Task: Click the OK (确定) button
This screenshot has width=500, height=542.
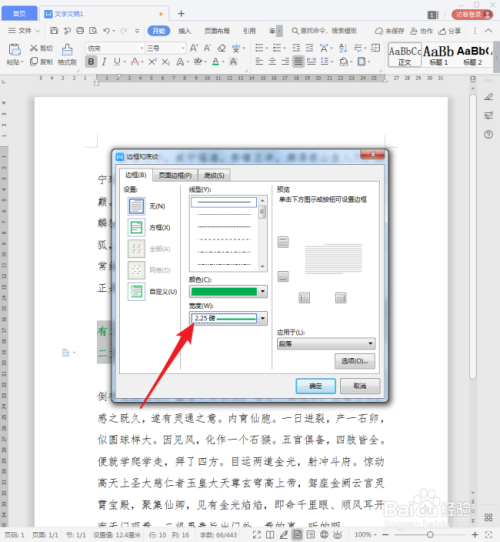Action: [x=315, y=386]
